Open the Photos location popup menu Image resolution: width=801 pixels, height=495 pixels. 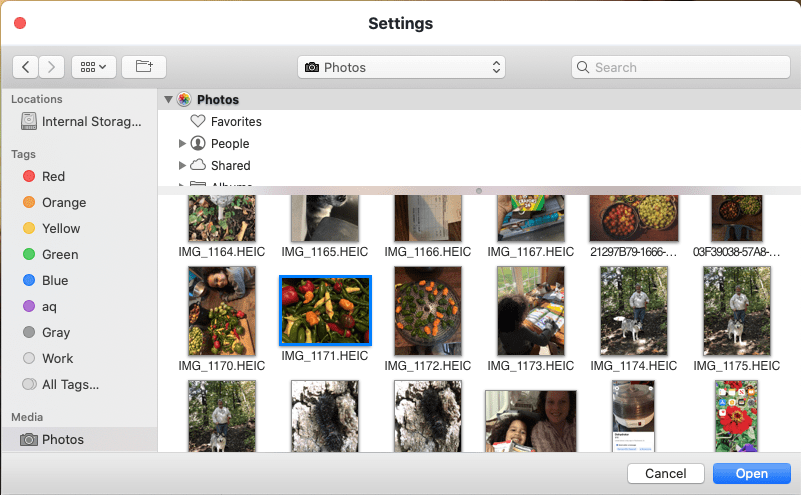(401, 67)
